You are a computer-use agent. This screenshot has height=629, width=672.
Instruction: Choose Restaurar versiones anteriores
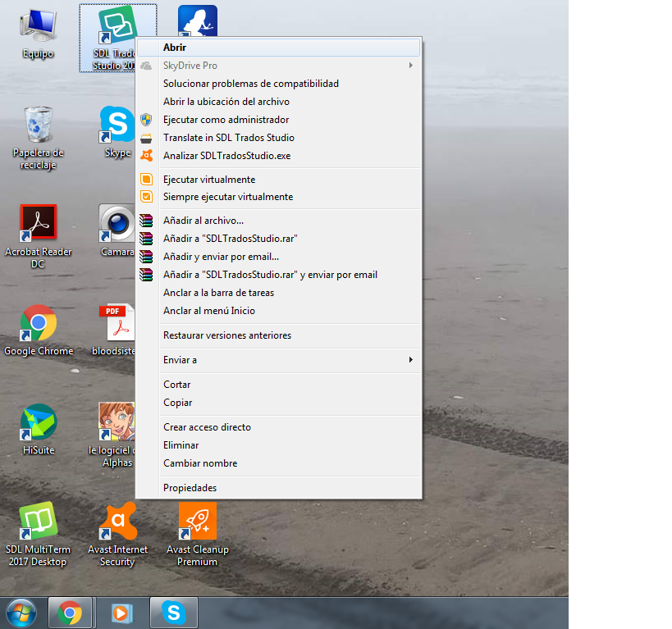click(279, 335)
